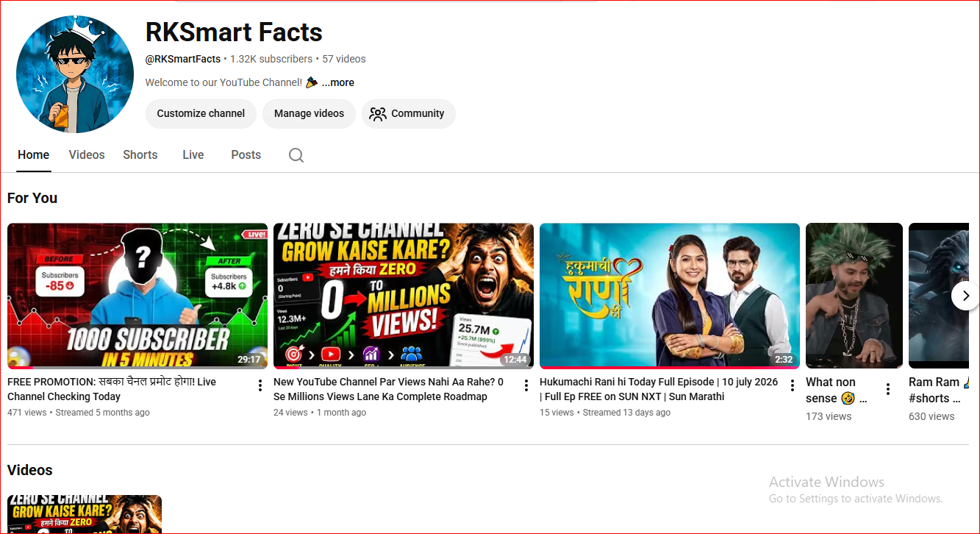Play the green-haired man short thumbnail
This screenshot has height=534, width=980.
pyautogui.click(x=854, y=296)
